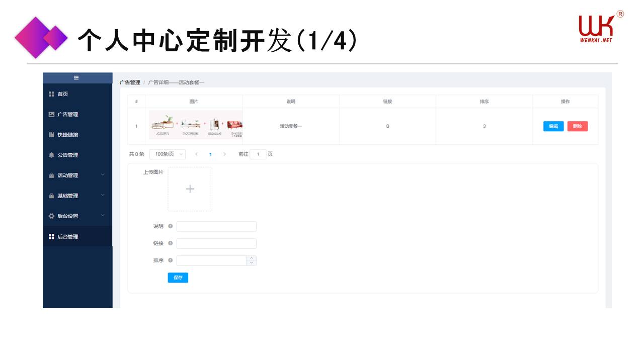Collapse the sidebar with the hamburger icon
Viewport: 644px width, 362px height.
[76, 77]
